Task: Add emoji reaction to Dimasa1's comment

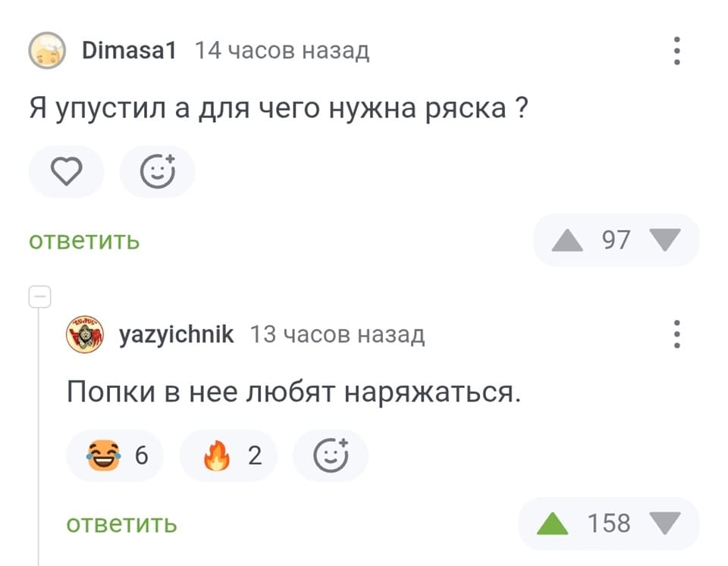Action: tap(158, 173)
